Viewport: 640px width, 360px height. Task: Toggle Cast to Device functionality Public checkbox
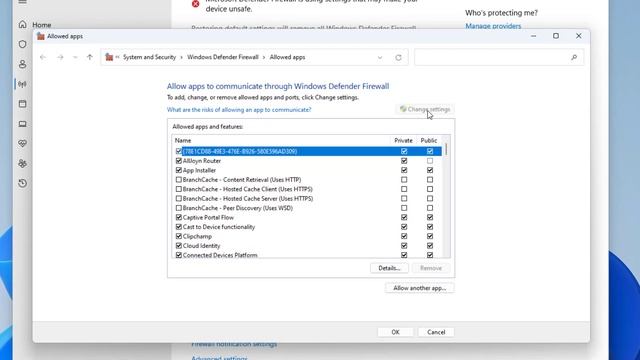(430, 227)
